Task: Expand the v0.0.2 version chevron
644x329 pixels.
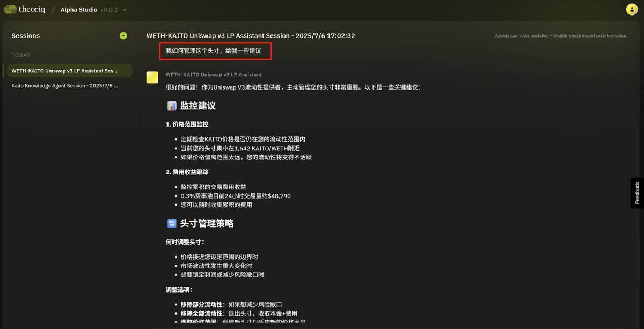Action: pos(124,9)
